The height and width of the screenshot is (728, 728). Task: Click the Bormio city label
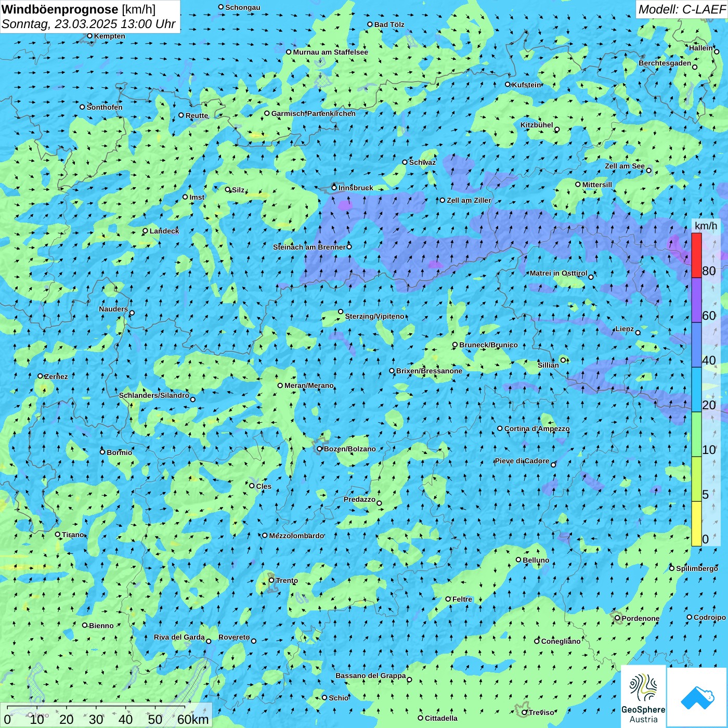pyautogui.click(x=119, y=452)
